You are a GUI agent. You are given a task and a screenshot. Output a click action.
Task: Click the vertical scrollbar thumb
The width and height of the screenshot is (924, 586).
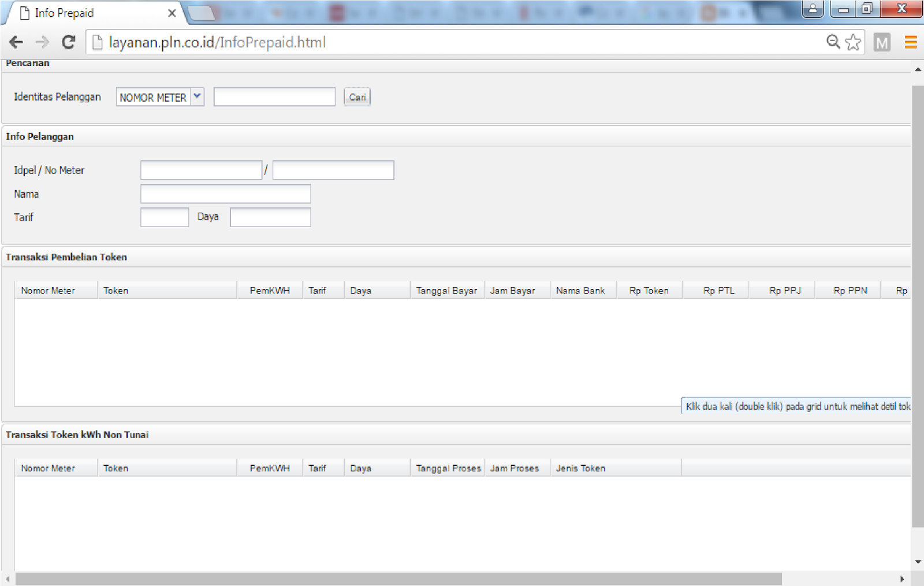(918, 306)
